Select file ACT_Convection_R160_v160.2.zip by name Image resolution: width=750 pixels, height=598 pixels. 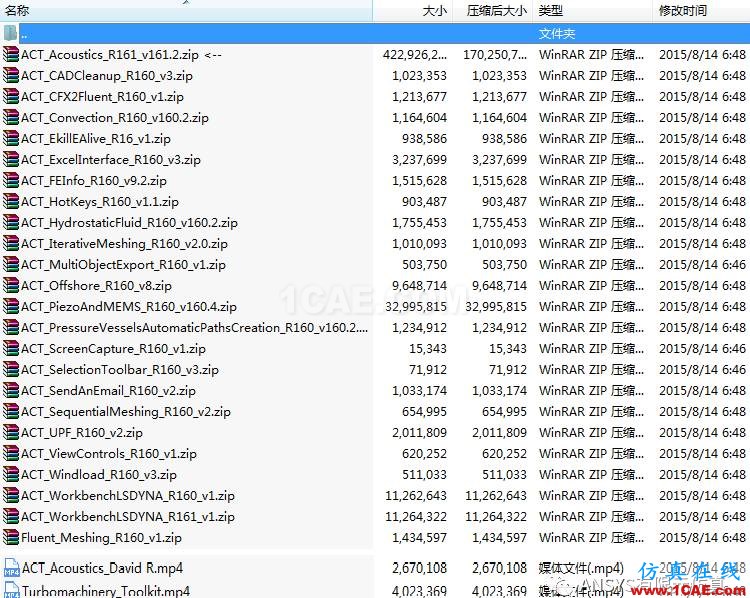click(115, 118)
